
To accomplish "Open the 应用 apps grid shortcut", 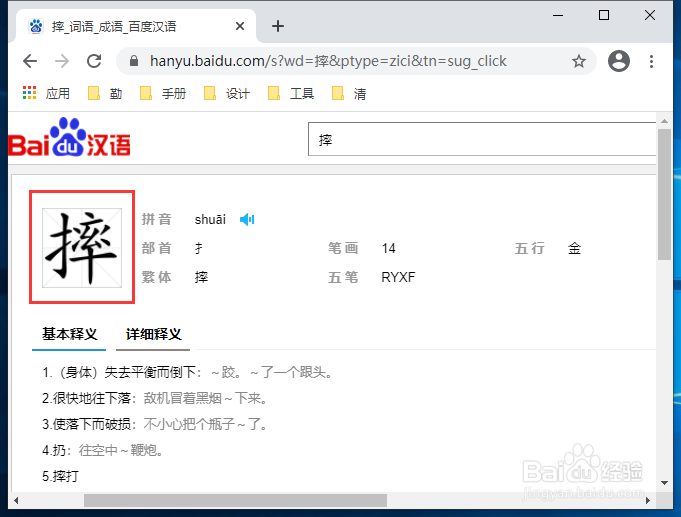I will pyautogui.click(x=46, y=93).
